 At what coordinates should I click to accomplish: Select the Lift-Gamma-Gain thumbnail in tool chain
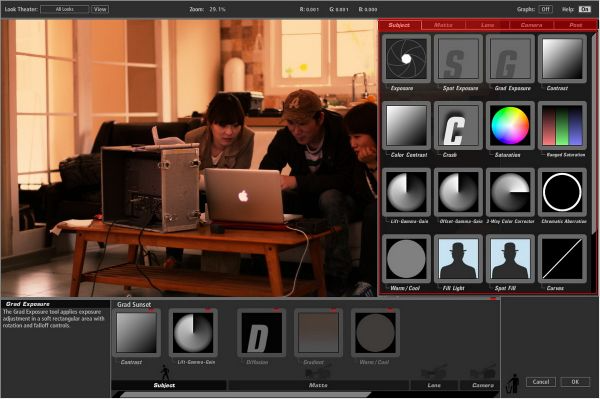193,333
